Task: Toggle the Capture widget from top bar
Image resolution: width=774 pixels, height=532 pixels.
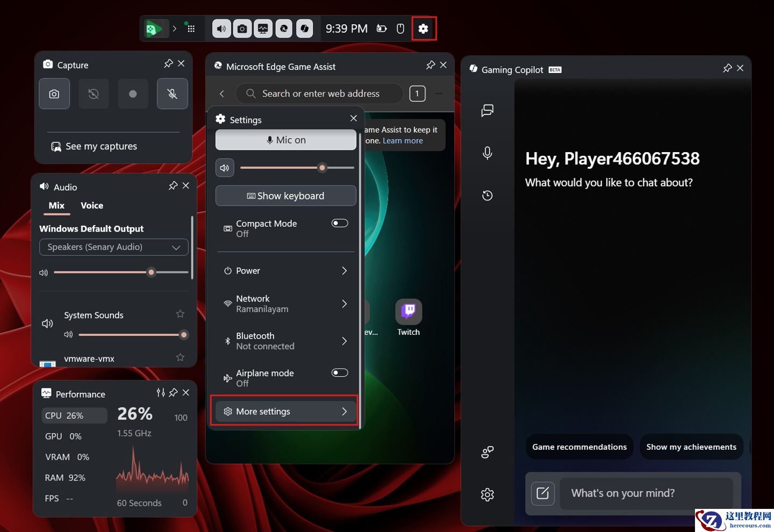Action: click(242, 28)
